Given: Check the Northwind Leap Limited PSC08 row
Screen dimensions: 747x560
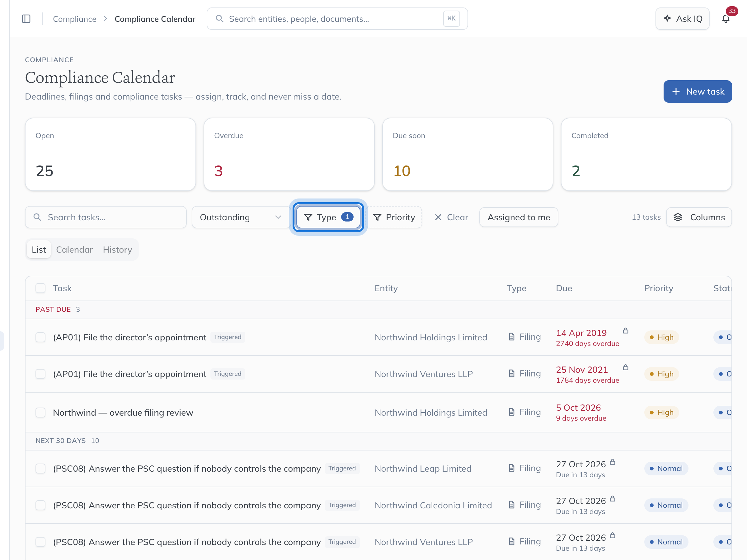Looking at the screenshot, I should point(40,469).
